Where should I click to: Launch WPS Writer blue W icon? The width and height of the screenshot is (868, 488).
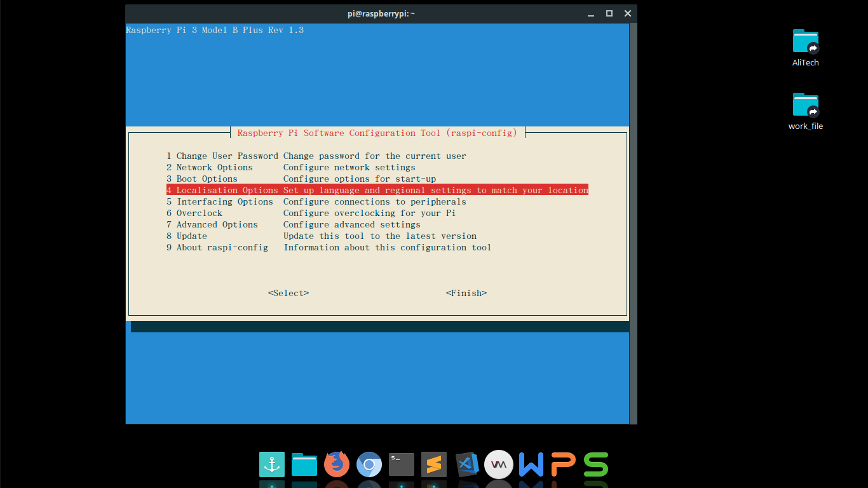[531, 464]
